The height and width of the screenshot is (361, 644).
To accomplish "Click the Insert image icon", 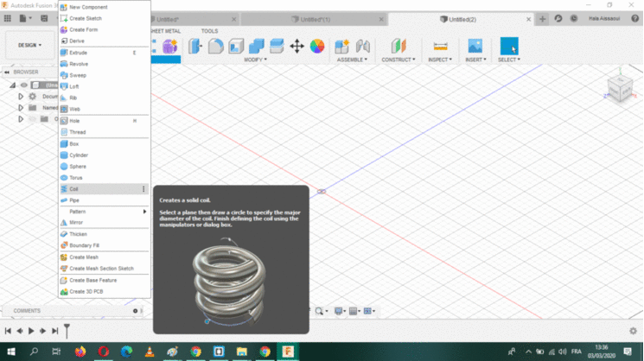I will click(x=475, y=46).
